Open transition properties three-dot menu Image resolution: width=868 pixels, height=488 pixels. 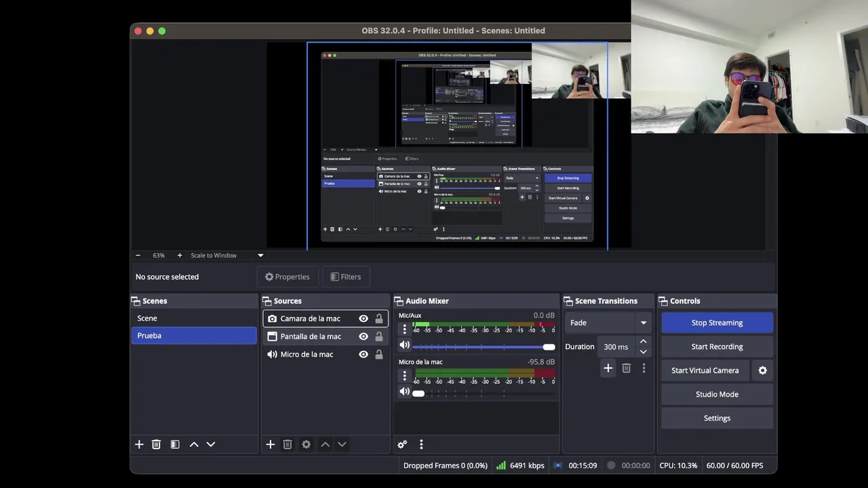click(644, 368)
